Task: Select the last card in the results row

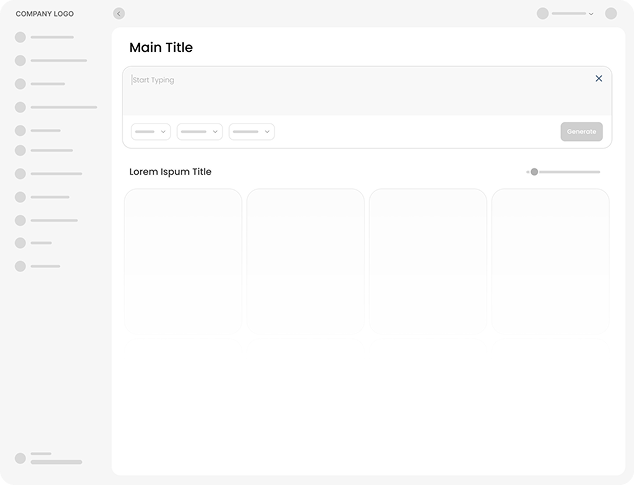Action: tap(550, 258)
